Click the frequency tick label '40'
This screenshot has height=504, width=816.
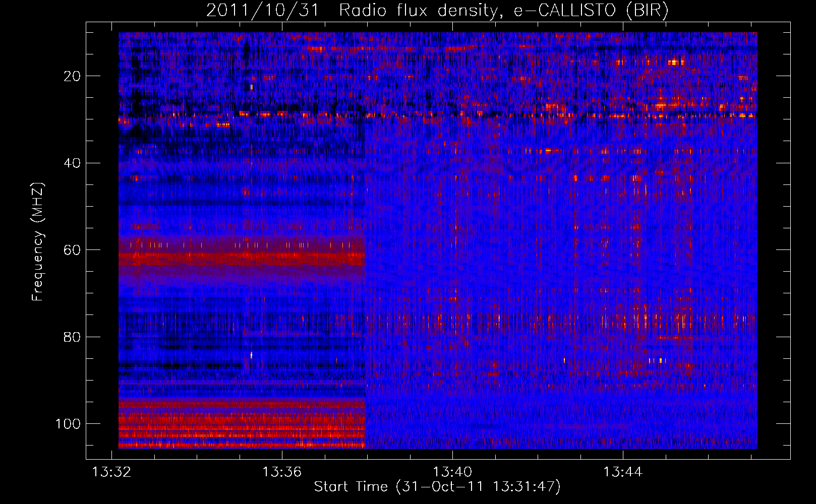pyautogui.click(x=72, y=163)
